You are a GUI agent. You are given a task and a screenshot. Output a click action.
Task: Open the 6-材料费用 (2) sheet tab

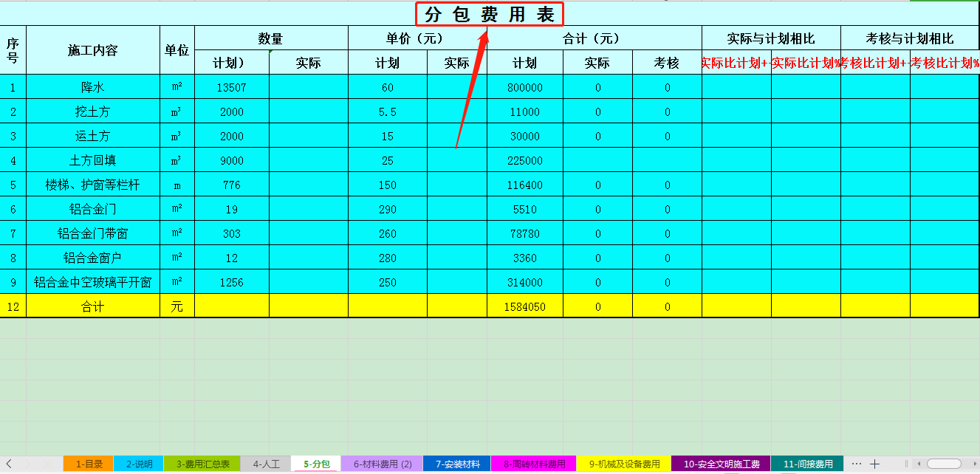point(384,464)
